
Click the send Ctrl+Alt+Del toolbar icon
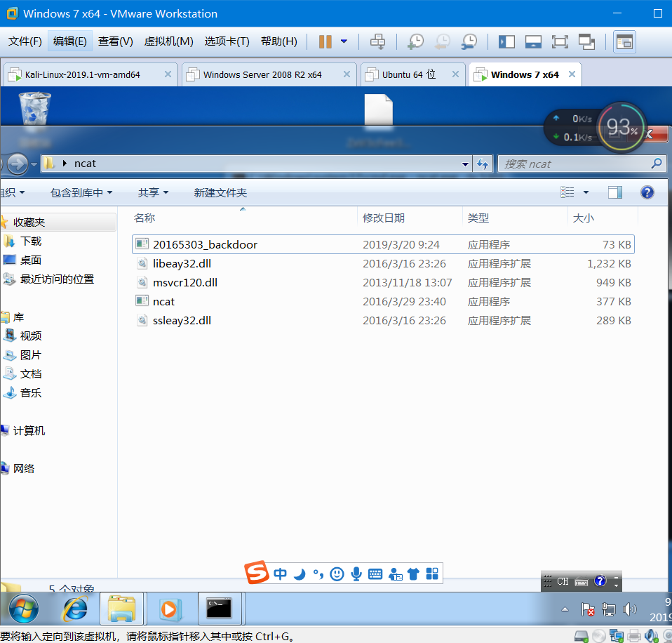click(377, 41)
